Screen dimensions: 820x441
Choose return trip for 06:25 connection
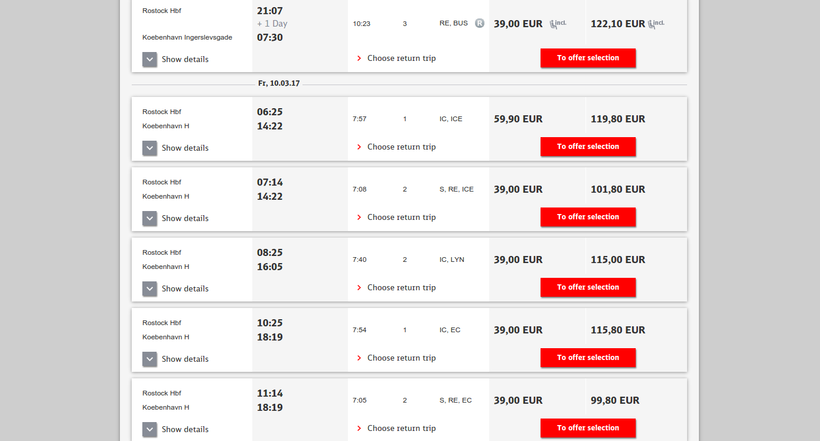click(x=396, y=147)
